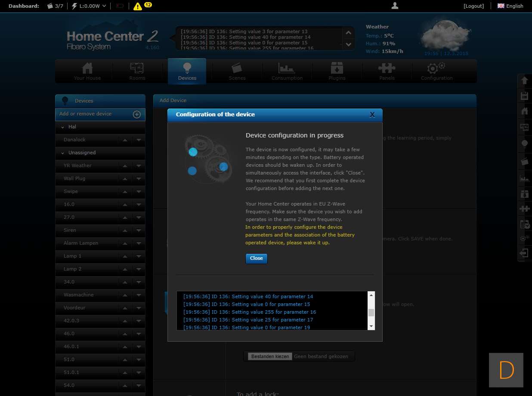
Task: Open the running scenes indicator in Dashboard
Action: (55, 6)
